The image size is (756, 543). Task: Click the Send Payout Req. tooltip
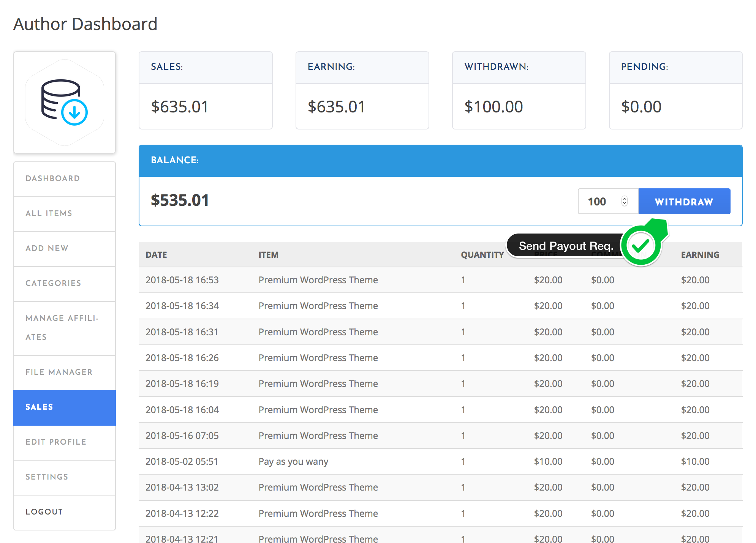tap(567, 246)
